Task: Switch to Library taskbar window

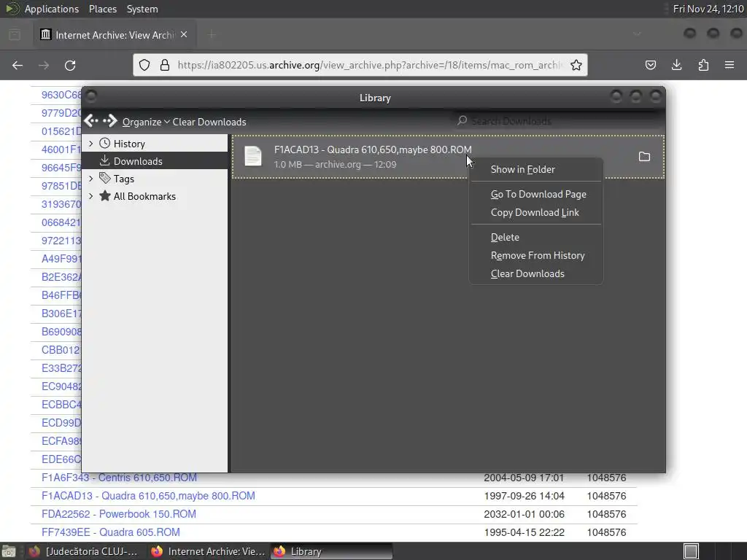Action: point(332,551)
